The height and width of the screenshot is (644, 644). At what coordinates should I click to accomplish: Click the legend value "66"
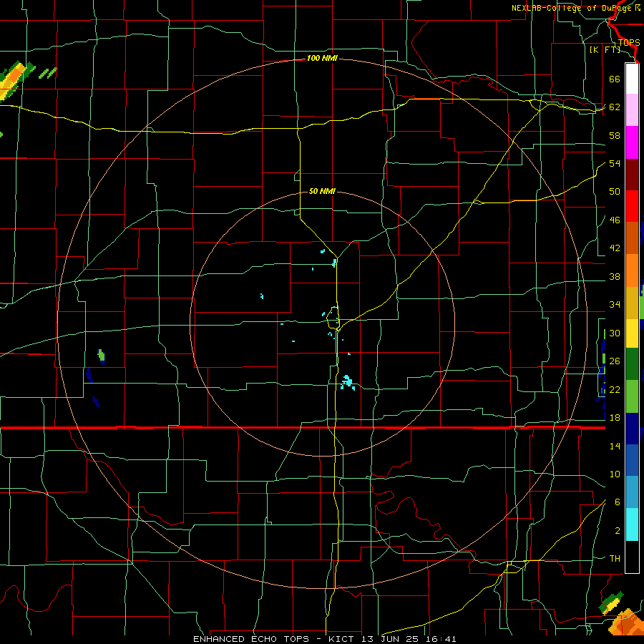[x=615, y=79]
